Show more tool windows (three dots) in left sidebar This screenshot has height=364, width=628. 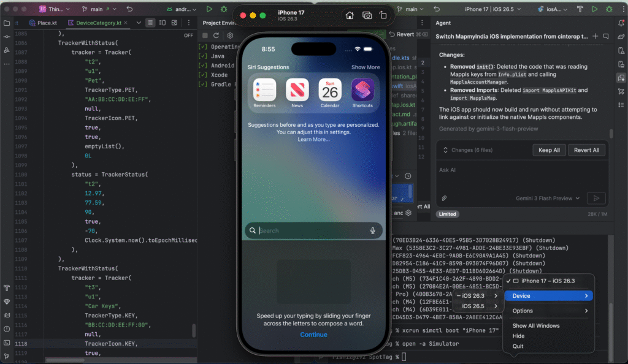coord(7,64)
